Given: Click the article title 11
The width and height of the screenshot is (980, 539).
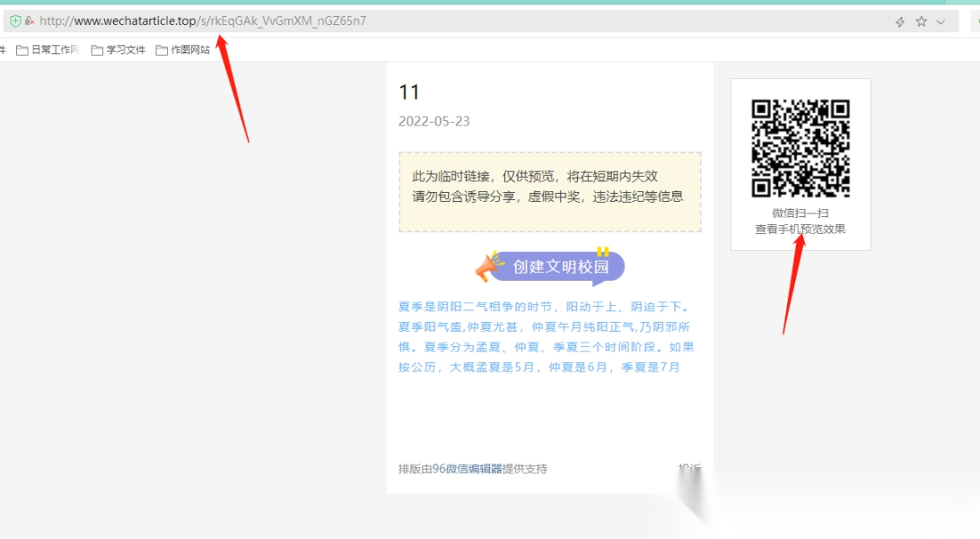Looking at the screenshot, I should (x=409, y=92).
